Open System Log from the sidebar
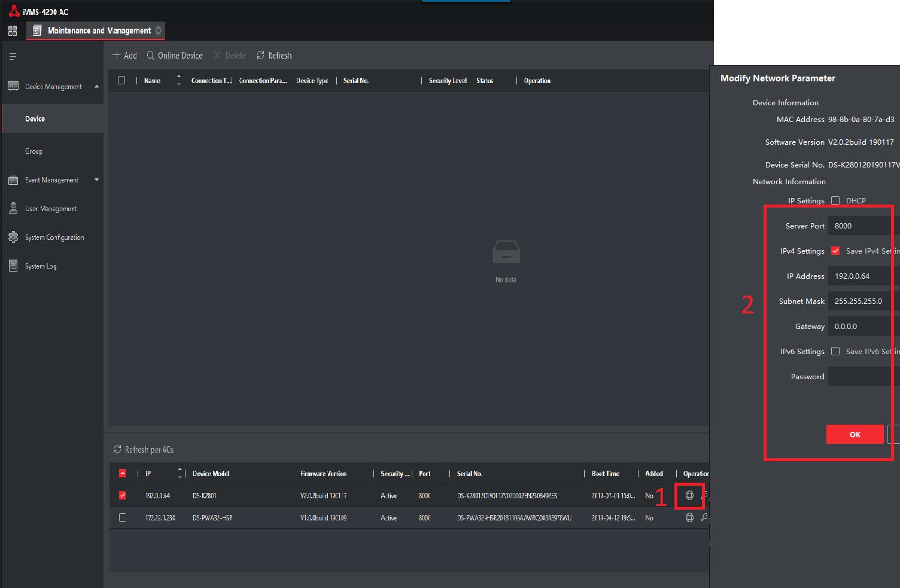This screenshot has width=900, height=588. click(41, 266)
